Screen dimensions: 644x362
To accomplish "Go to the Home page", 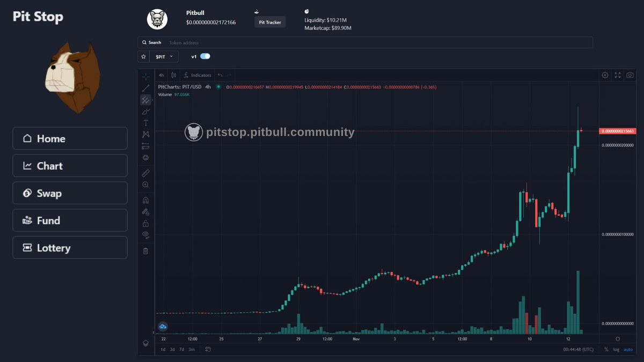I will click(x=70, y=138).
